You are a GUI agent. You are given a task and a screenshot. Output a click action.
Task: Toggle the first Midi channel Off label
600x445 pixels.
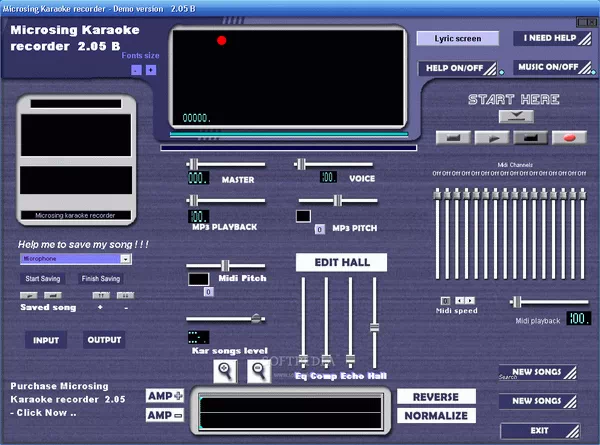437,173
